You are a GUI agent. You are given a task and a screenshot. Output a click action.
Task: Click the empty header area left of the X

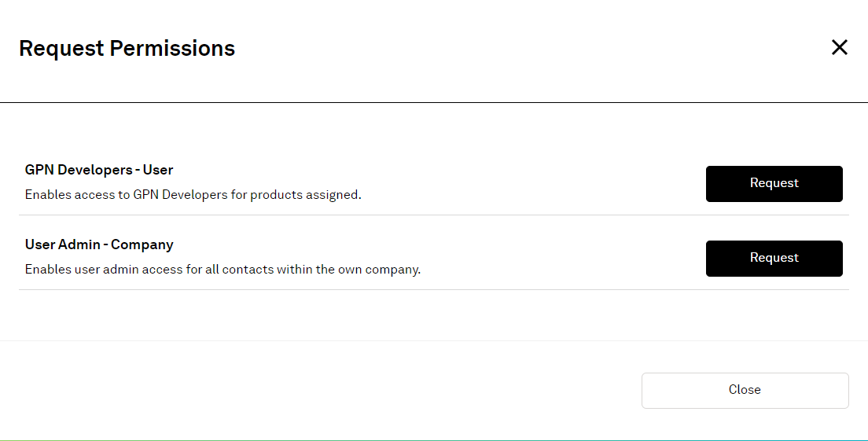tap(511, 49)
